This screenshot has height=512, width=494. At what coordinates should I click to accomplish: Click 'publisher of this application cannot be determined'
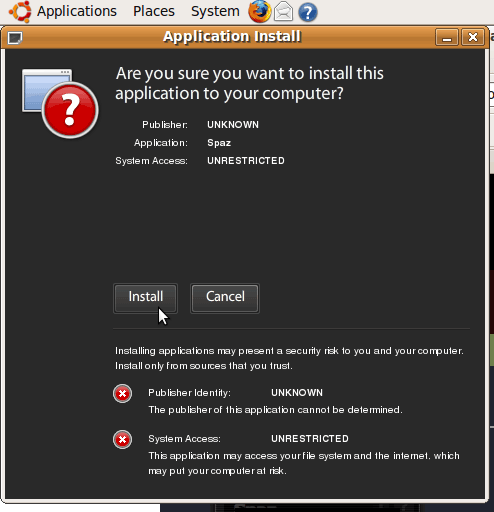coord(275,410)
